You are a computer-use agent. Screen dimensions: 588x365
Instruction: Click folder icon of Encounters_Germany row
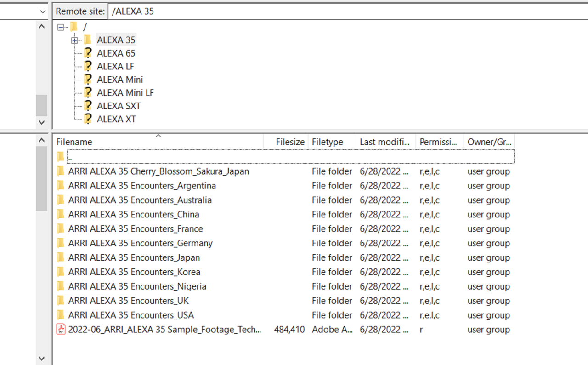(61, 243)
